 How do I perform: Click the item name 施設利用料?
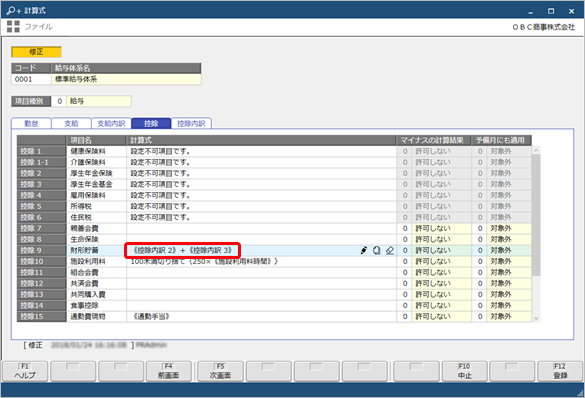(x=96, y=261)
